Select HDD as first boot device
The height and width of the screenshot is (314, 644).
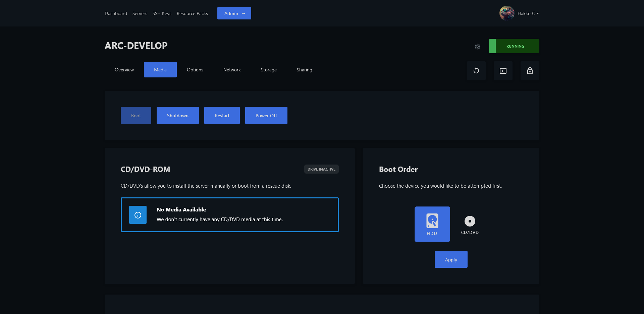(432, 224)
